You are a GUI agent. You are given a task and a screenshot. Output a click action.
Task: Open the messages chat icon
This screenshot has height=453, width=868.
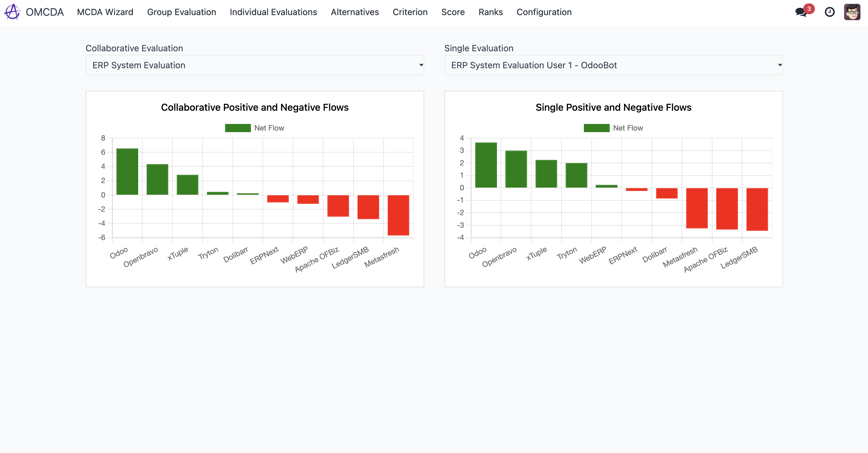801,13
